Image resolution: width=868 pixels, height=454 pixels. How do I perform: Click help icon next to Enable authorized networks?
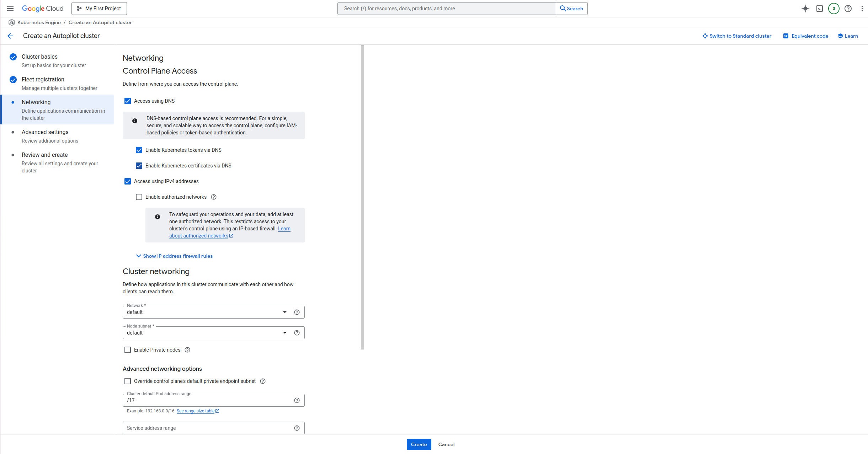point(214,197)
